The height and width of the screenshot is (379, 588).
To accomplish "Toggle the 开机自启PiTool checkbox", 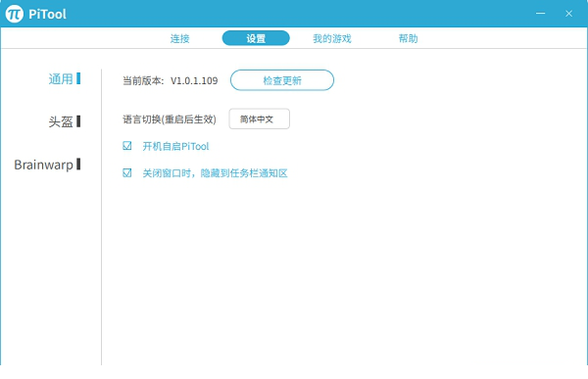I will pos(127,146).
